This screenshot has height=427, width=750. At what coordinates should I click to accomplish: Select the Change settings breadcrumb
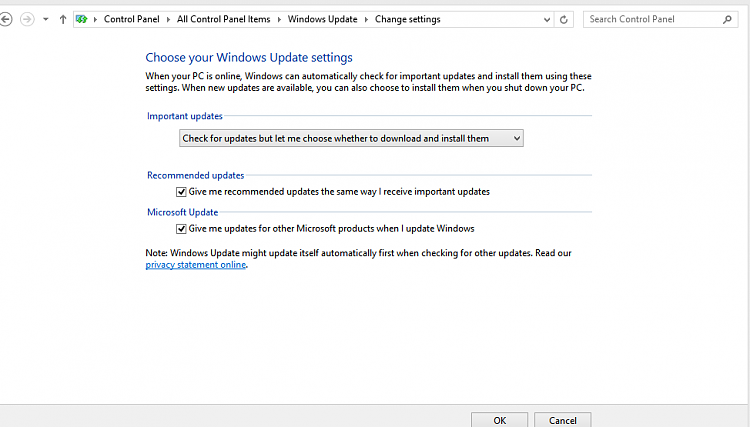(408, 19)
